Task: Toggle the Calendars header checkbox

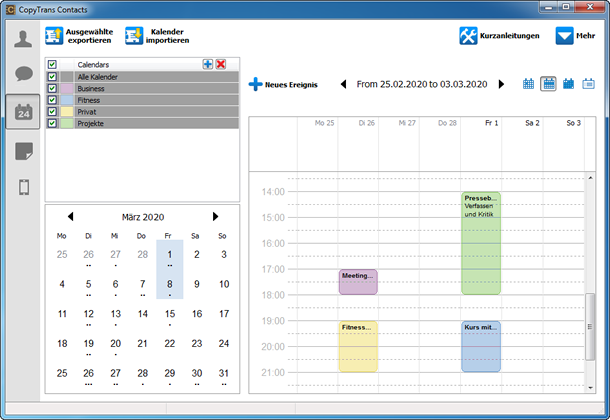Action: [52, 65]
